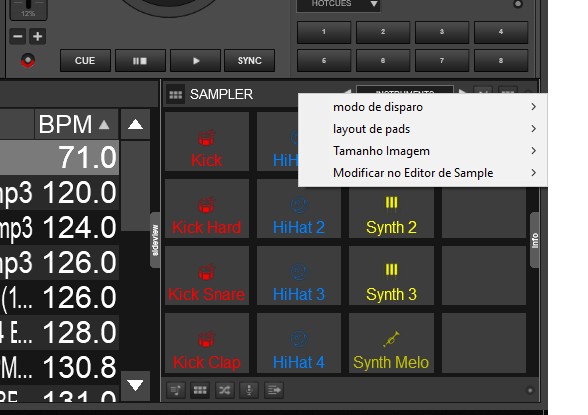Trigger the Synth Melo trumpet pad
588x415 pixels.
pos(391,343)
